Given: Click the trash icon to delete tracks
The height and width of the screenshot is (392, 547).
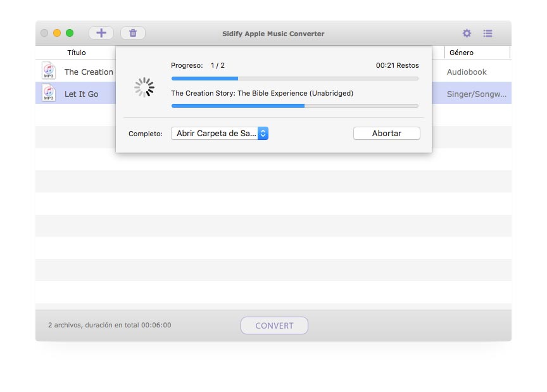Looking at the screenshot, I should pyautogui.click(x=133, y=33).
